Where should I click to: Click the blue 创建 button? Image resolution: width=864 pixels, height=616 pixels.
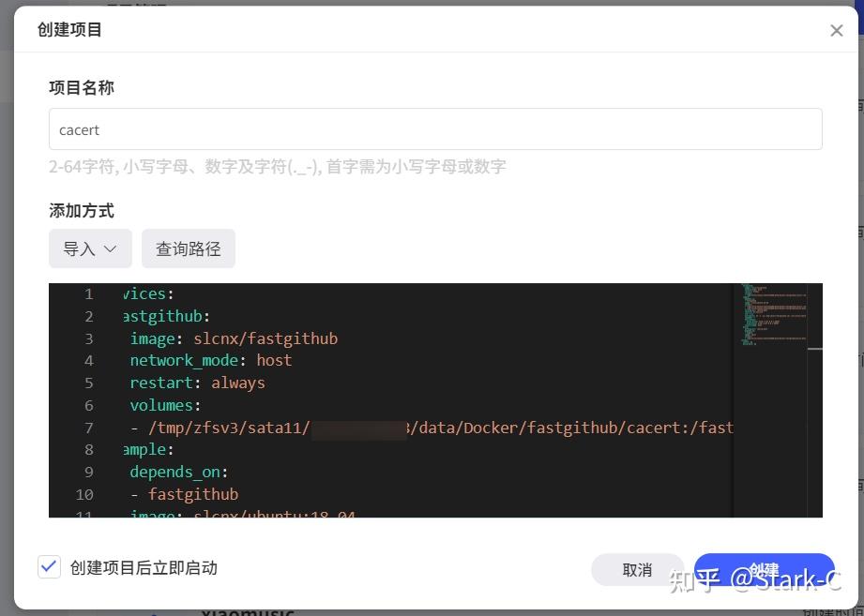tap(764, 569)
